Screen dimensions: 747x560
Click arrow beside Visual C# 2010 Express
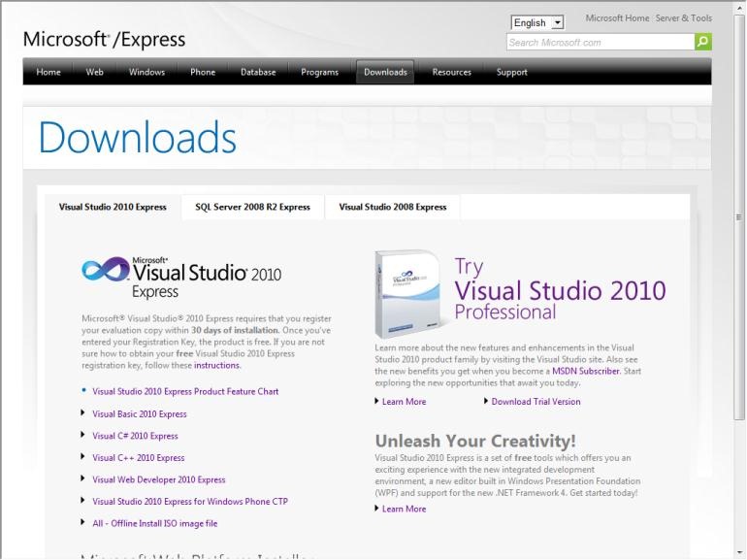pyautogui.click(x=82, y=435)
